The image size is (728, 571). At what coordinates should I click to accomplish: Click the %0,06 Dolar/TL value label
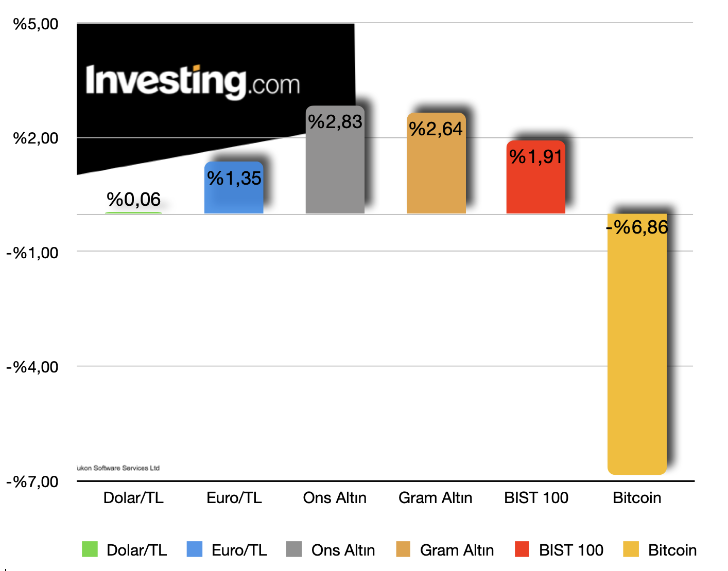(x=134, y=200)
